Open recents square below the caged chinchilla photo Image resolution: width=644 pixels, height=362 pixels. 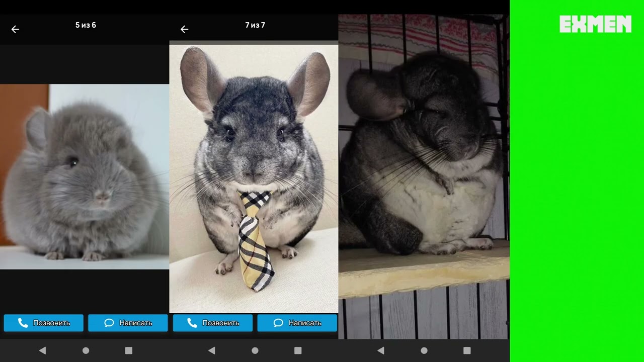pyautogui.click(x=467, y=350)
